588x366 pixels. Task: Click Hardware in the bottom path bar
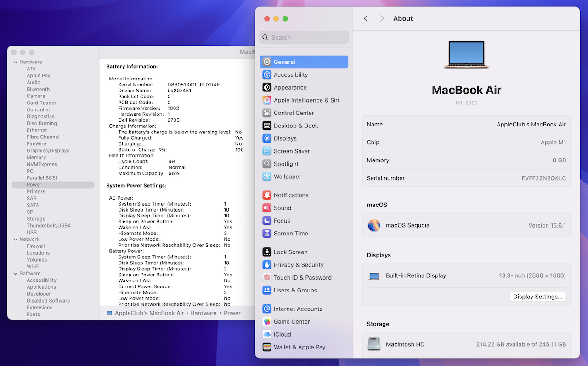(x=204, y=313)
